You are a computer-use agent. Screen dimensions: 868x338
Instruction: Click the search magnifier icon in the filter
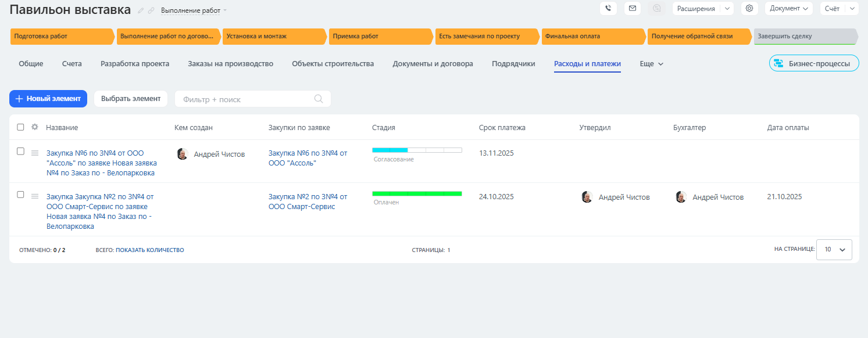(319, 99)
